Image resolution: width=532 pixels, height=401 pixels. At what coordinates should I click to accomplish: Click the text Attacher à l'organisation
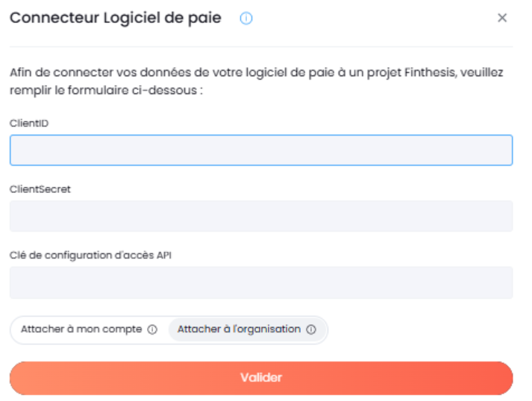[x=240, y=329]
